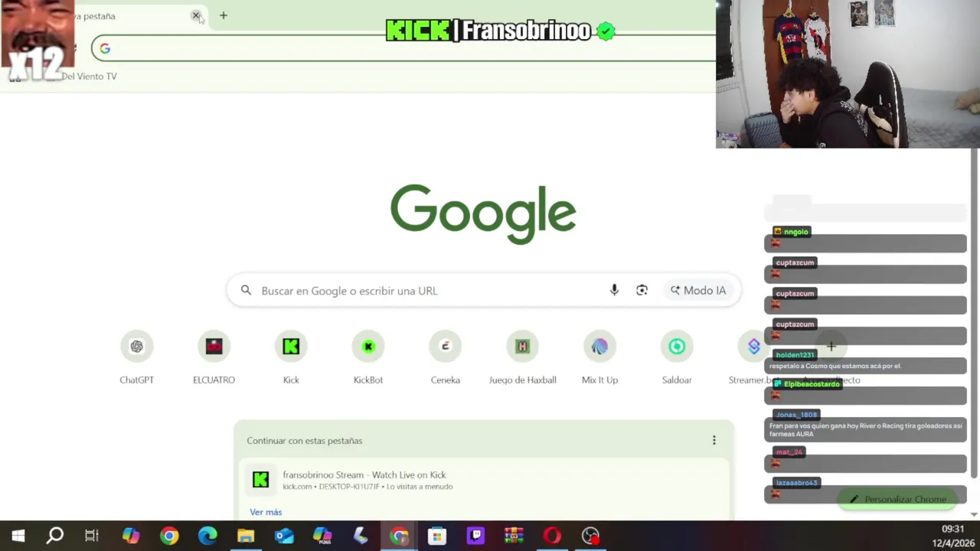Open Microsoft 365 from the taskbar
This screenshot has height=551, width=980.
click(x=322, y=536)
